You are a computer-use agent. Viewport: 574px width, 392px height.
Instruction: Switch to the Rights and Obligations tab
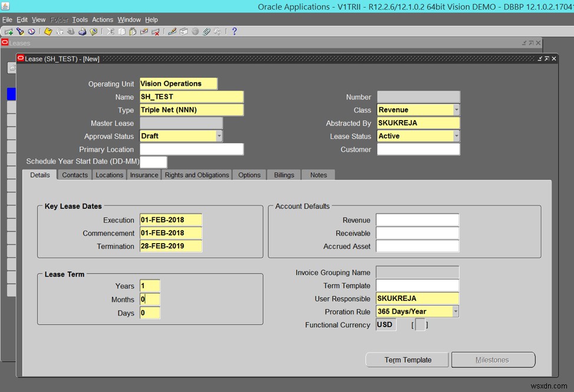point(197,174)
